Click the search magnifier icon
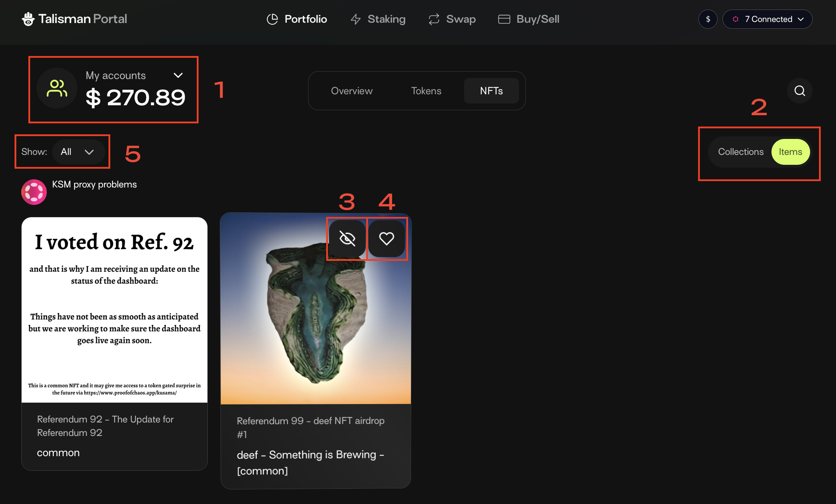This screenshot has width=836, height=504. click(x=799, y=91)
